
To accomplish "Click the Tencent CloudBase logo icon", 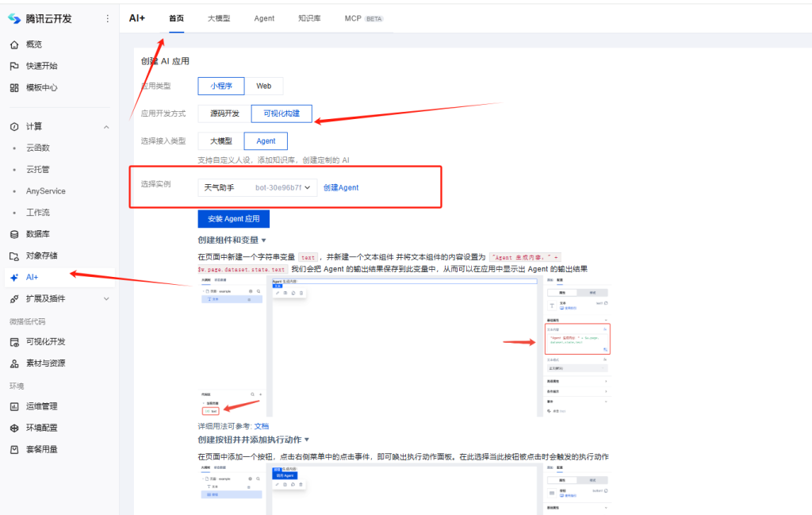I will [14, 19].
